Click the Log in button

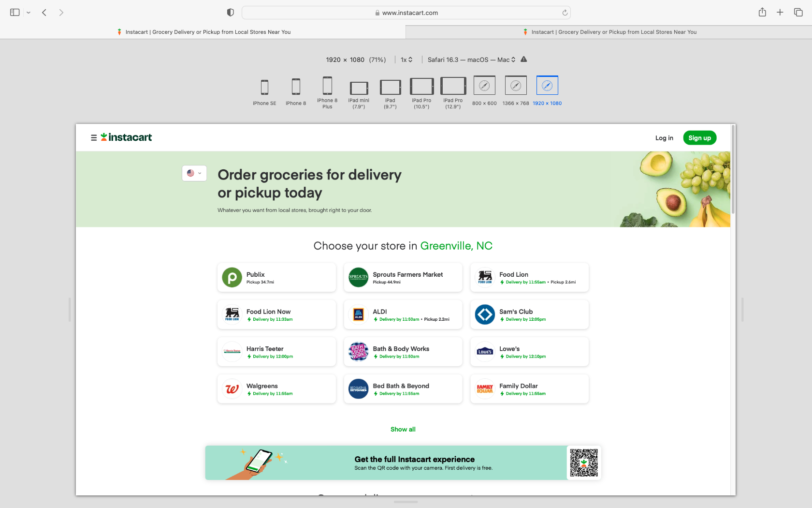point(664,138)
